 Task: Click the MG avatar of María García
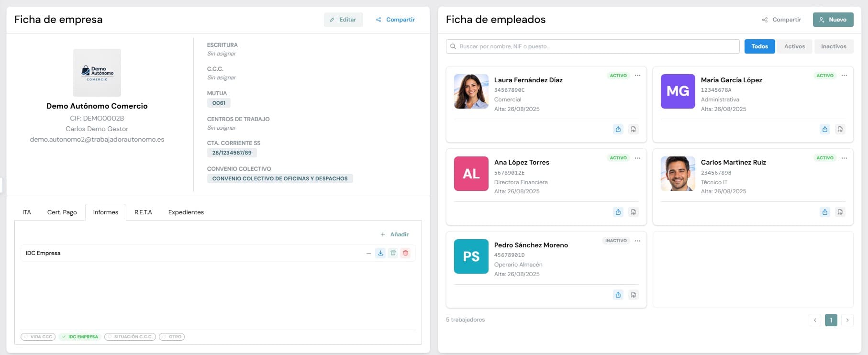tap(678, 91)
